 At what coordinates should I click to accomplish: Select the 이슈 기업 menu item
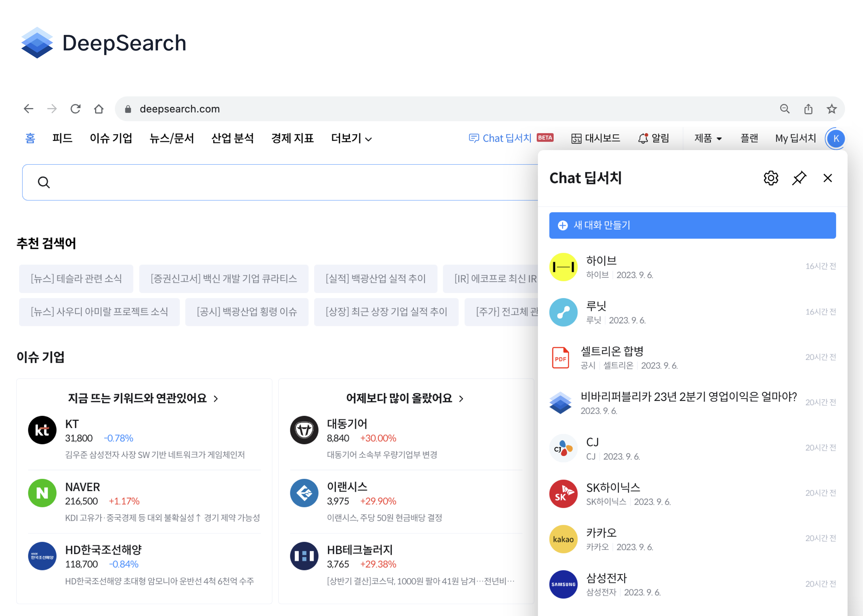click(x=111, y=138)
